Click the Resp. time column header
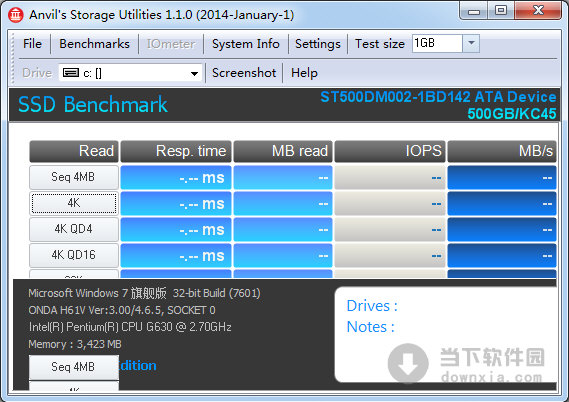This screenshot has height=402, width=569. pos(176,151)
